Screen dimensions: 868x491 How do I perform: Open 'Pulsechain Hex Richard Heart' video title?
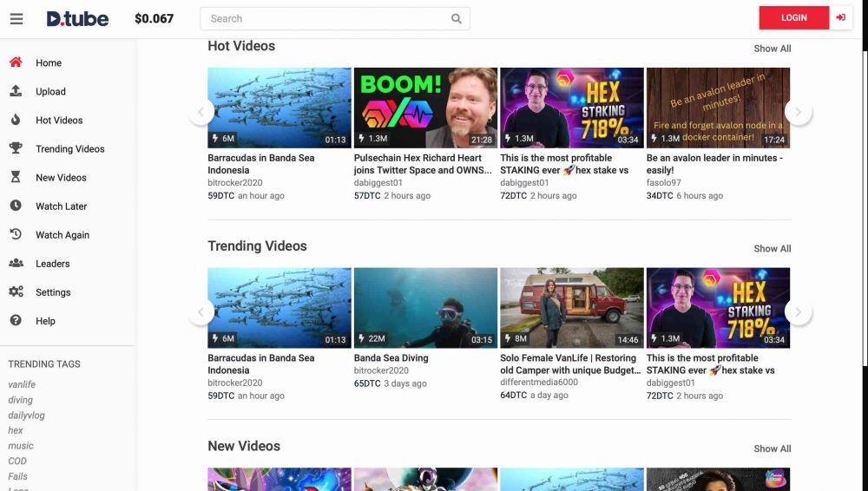point(423,164)
